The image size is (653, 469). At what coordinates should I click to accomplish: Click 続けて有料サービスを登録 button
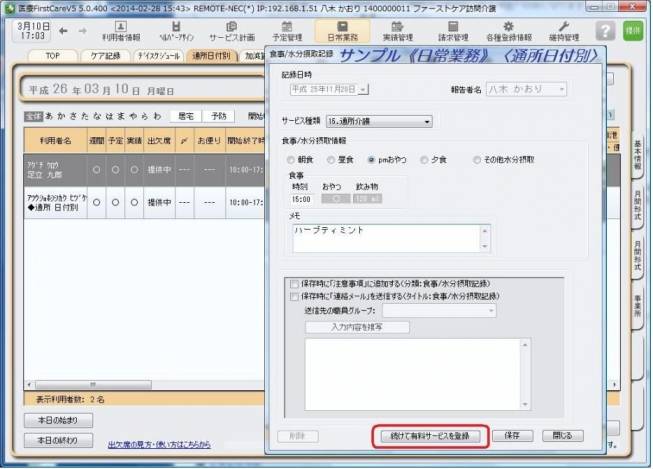[429, 436]
